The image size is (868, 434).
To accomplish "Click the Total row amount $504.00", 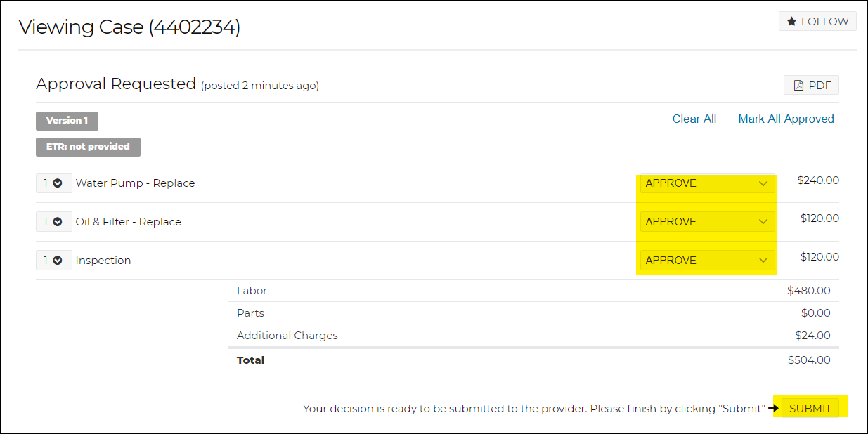I will tap(809, 360).
